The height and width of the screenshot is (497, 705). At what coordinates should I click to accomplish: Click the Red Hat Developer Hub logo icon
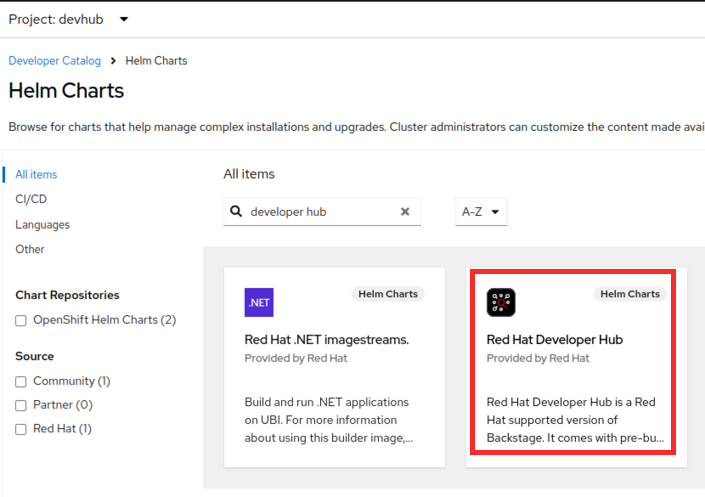[x=501, y=302]
